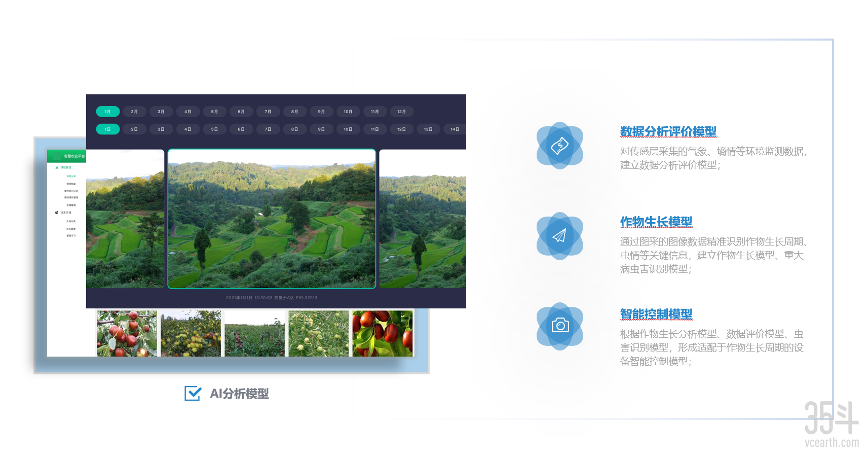Select the 6月 month tab
Screen dimensions: 868x455
point(241,112)
